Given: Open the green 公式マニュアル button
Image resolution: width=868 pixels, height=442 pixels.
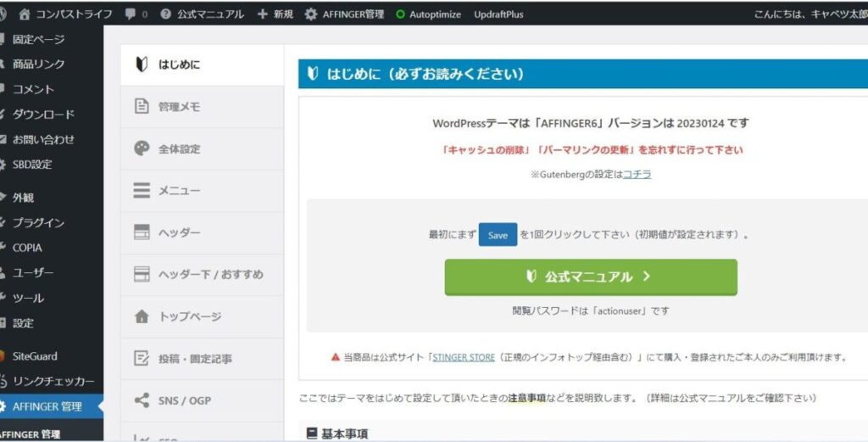Looking at the screenshot, I should [591, 277].
